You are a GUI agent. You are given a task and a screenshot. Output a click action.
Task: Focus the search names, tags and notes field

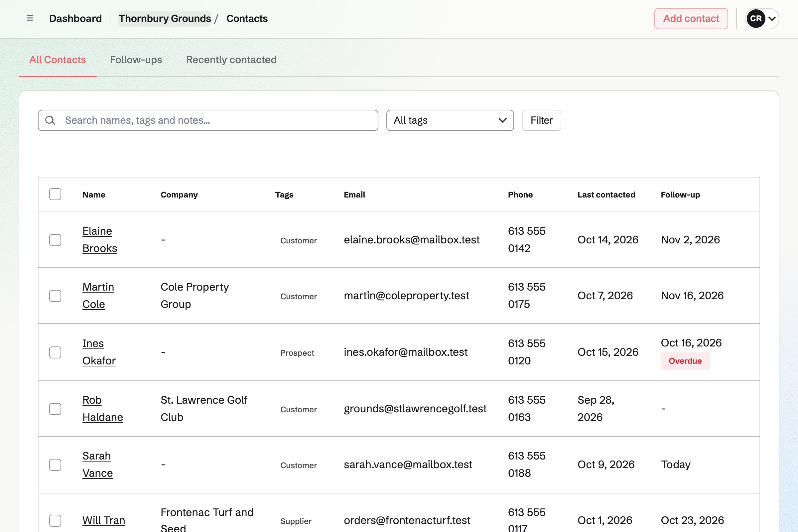pyautogui.click(x=208, y=120)
